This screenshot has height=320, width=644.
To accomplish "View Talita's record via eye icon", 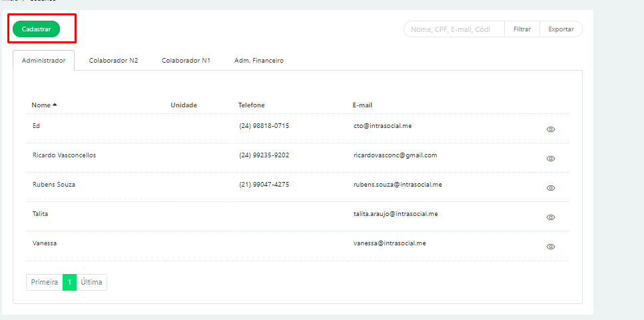I will pos(551,217).
